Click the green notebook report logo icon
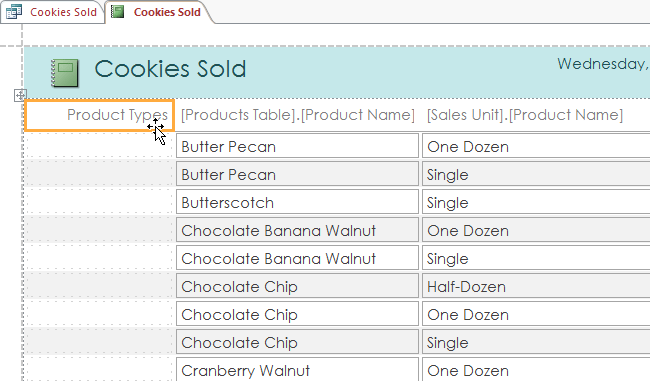Screen dimensions: 650x381 click(x=65, y=73)
